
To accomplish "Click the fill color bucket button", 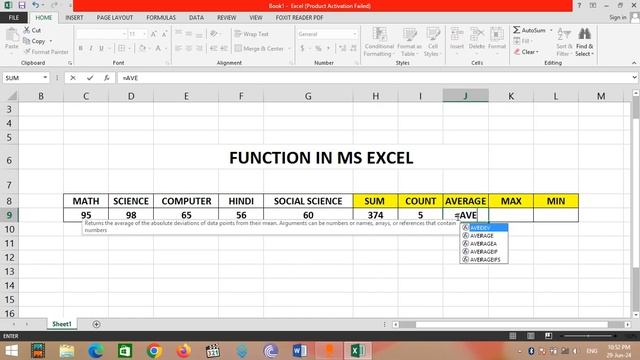I will tap(142, 48).
